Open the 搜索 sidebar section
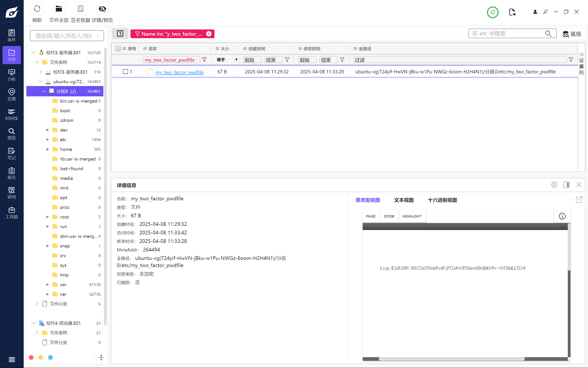 (12, 134)
